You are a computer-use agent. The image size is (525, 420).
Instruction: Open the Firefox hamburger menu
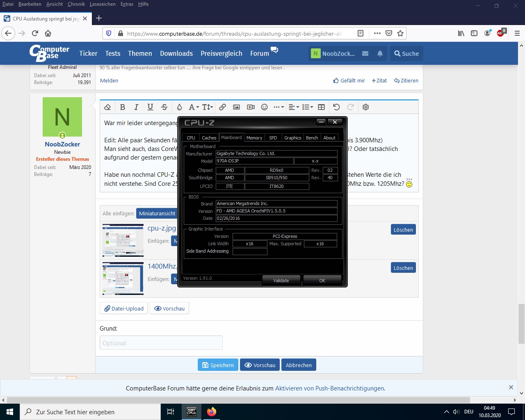click(517, 33)
